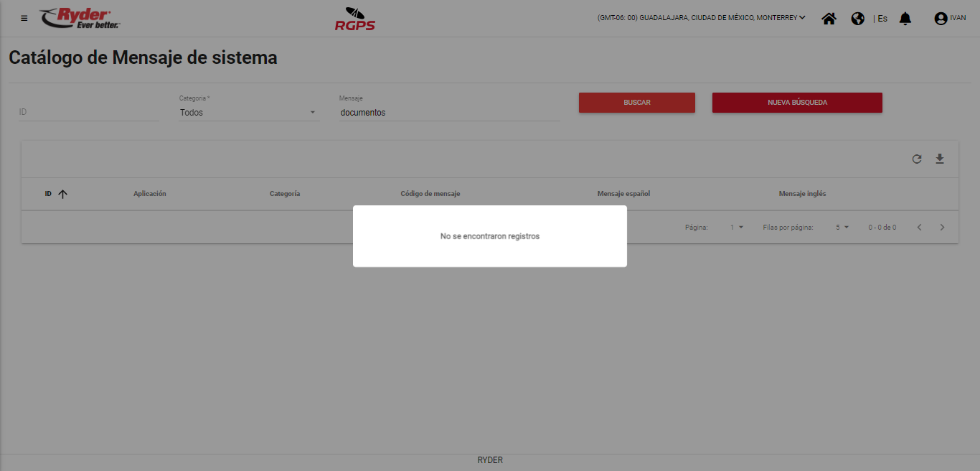
Task: Open the IVAN user account menu
Action: pyautogui.click(x=949, y=19)
